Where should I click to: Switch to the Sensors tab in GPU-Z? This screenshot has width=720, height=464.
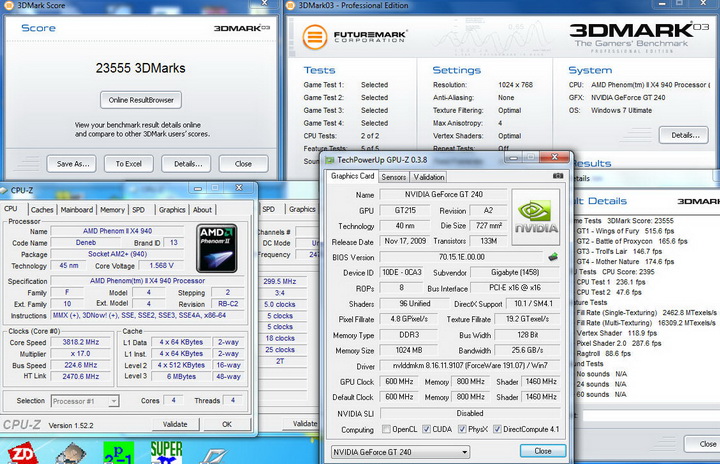click(394, 177)
